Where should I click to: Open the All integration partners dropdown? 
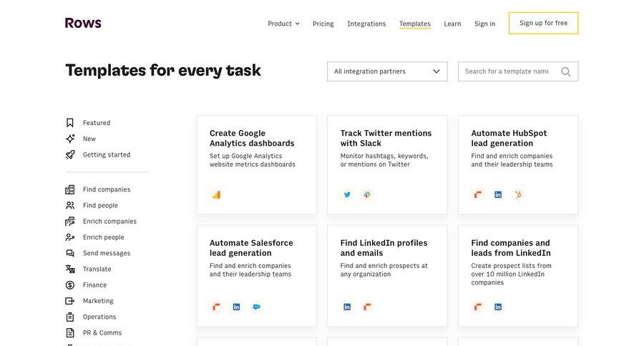(387, 71)
